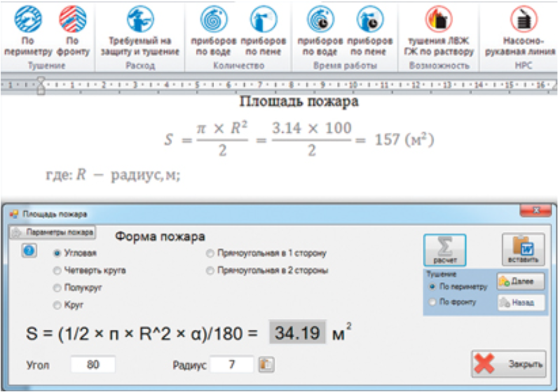
Task: Go back with the 'Назад' button
Action: tap(521, 303)
